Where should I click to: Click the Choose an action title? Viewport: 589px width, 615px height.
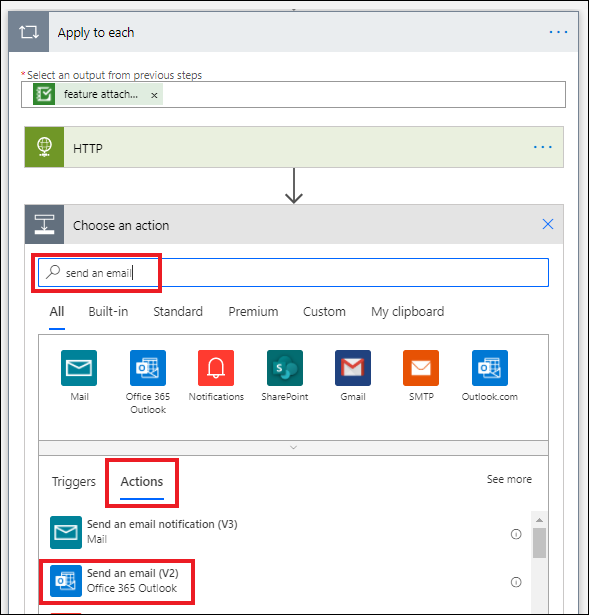tap(121, 226)
